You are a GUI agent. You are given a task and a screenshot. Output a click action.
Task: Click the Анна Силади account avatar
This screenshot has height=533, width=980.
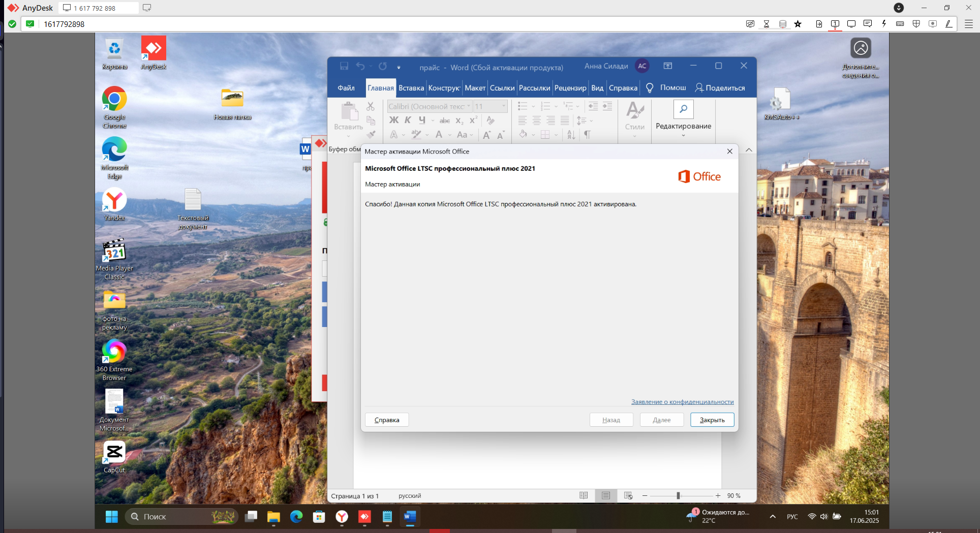(x=642, y=66)
